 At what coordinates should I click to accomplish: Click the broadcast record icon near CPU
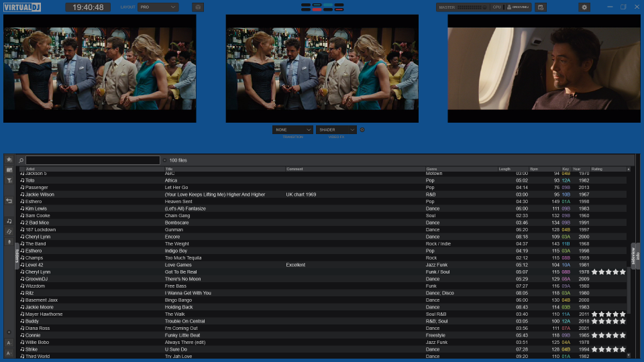(541, 7)
